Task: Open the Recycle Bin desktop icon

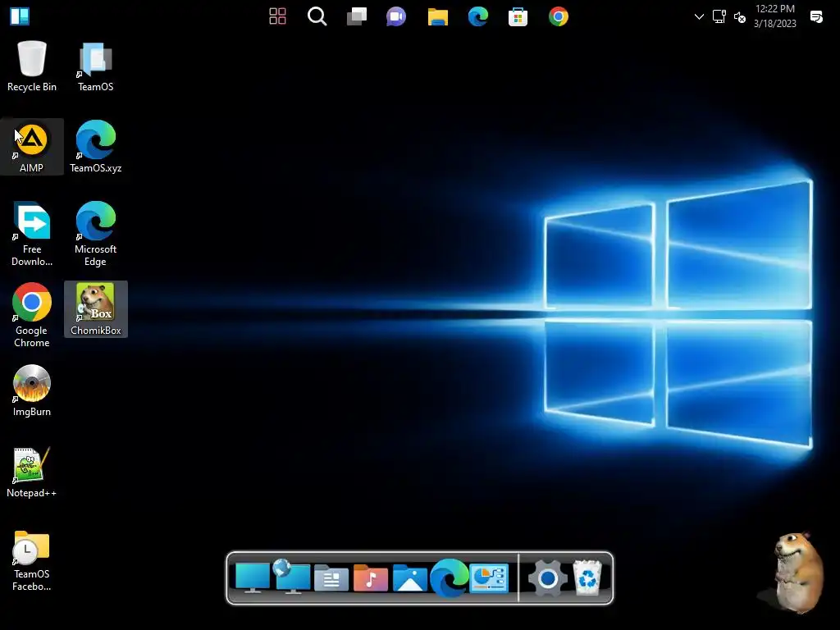Action: 32,66
